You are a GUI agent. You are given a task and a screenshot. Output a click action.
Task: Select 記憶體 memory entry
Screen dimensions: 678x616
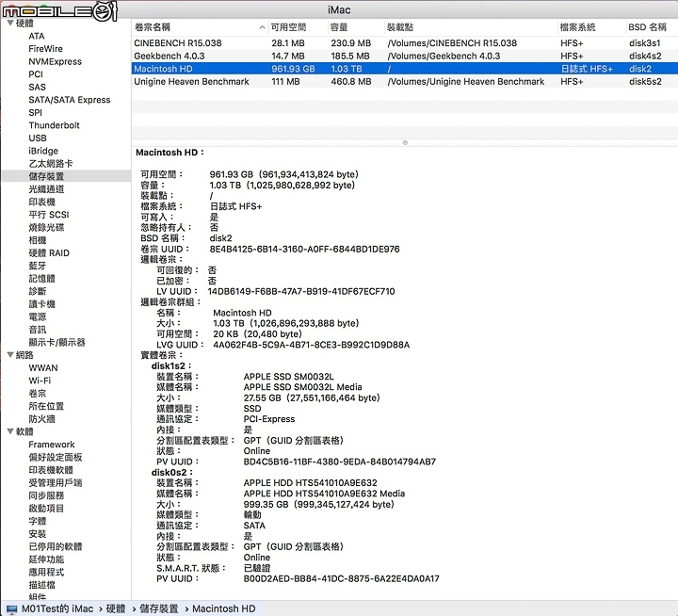(x=41, y=278)
